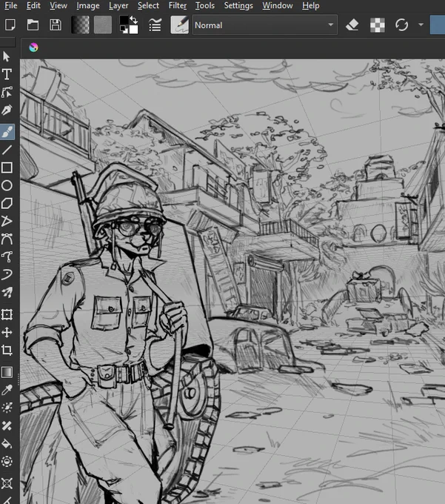Select the Color sampler eyedropper tool
The image size is (445, 504).
click(7, 390)
